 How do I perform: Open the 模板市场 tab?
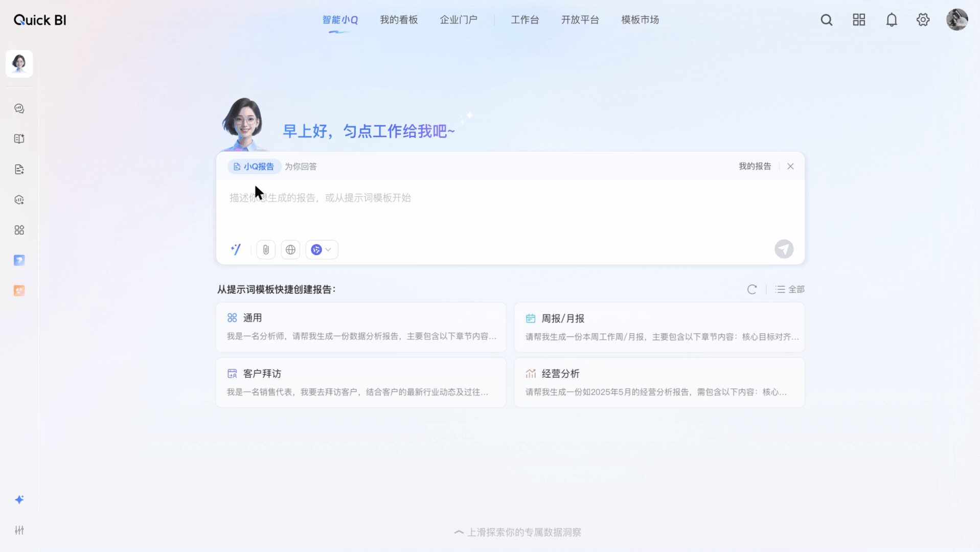(x=640, y=20)
